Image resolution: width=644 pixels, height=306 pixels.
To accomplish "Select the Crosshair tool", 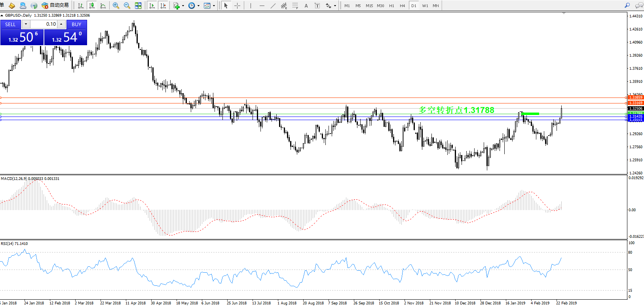I will pyautogui.click(x=237, y=6).
